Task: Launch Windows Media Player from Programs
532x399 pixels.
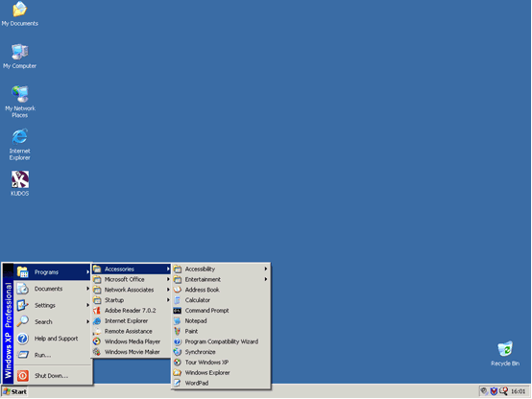Action: pyautogui.click(x=131, y=341)
